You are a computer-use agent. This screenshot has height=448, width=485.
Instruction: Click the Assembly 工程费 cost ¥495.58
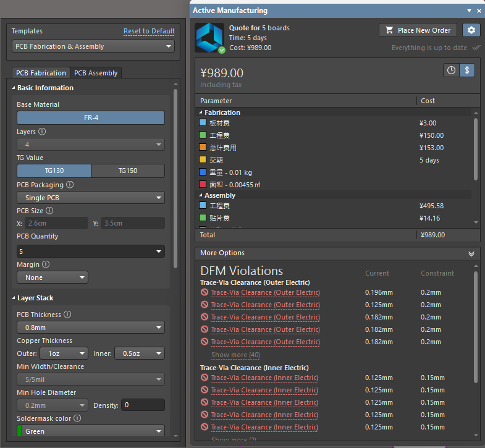(431, 206)
